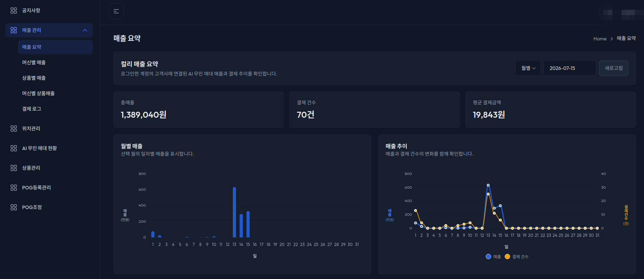Screen dimensions: 644x279
Task: Click the 1,389,040원 total sales value
Action: coord(144,115)
